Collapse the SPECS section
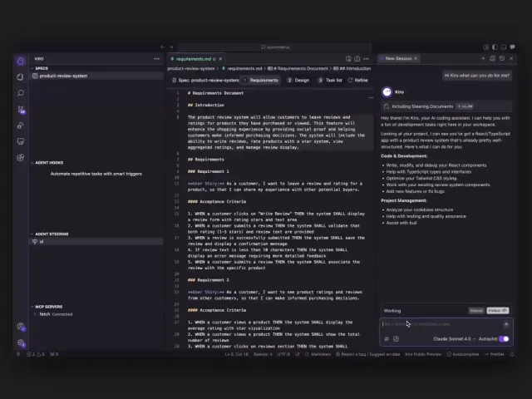Image resolution: width=532 pixels, height=399 pixels. tap(42, 68)
